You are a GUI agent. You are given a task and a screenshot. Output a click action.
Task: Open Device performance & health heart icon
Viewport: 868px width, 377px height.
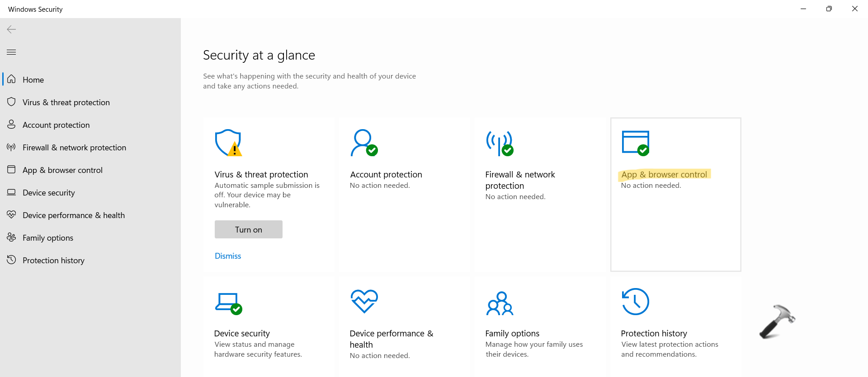pyautogui.click(x=364, y=301)
